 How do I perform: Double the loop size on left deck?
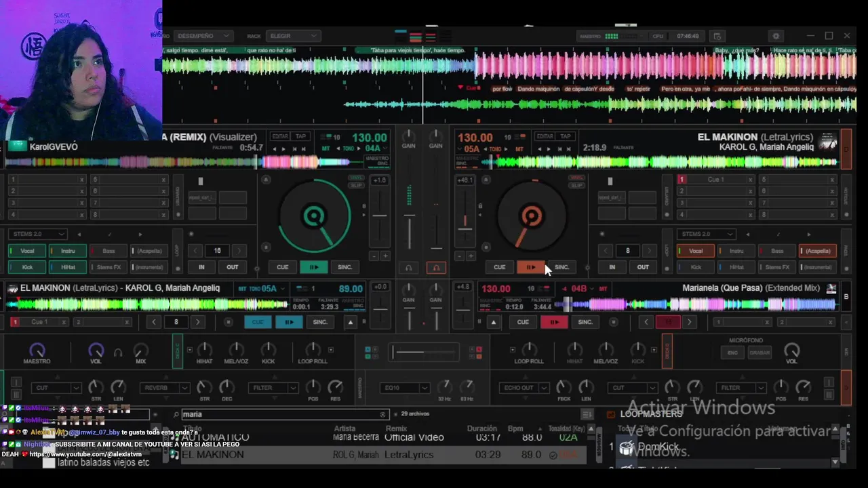(239, 251)
